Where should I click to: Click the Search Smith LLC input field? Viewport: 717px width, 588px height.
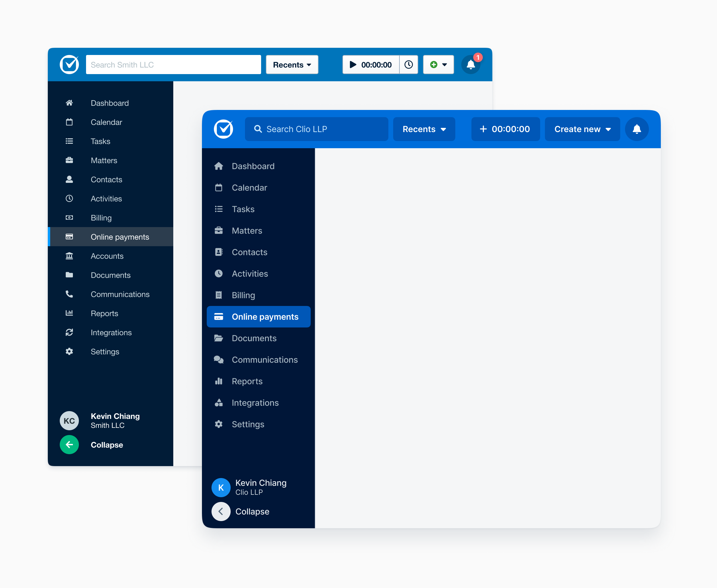[173, 64]
